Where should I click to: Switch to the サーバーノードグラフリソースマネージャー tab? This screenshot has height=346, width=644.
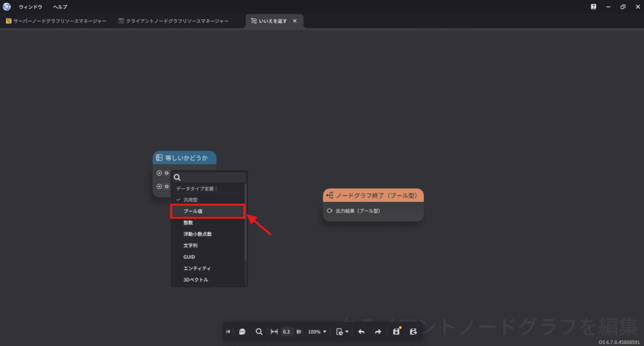coord(56,21)
